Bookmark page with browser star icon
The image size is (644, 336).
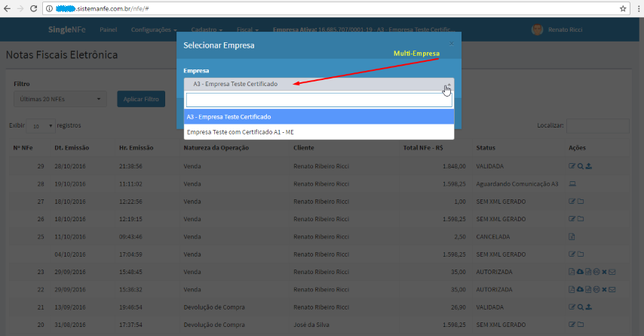[x=623, y=8]
